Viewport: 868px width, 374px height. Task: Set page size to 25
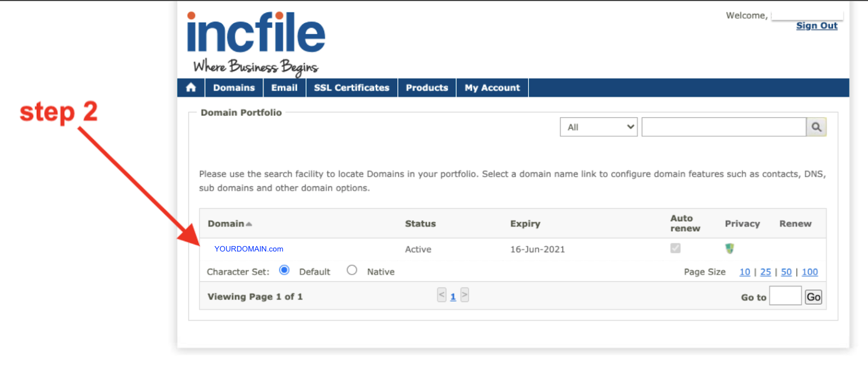pyautogui.click(x=765, y=272)
